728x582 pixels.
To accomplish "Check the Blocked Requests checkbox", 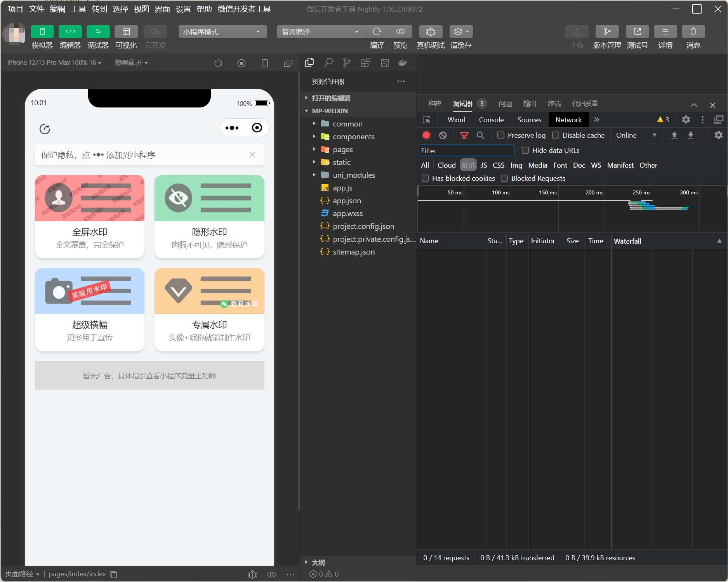I will [x=504, y=178].
